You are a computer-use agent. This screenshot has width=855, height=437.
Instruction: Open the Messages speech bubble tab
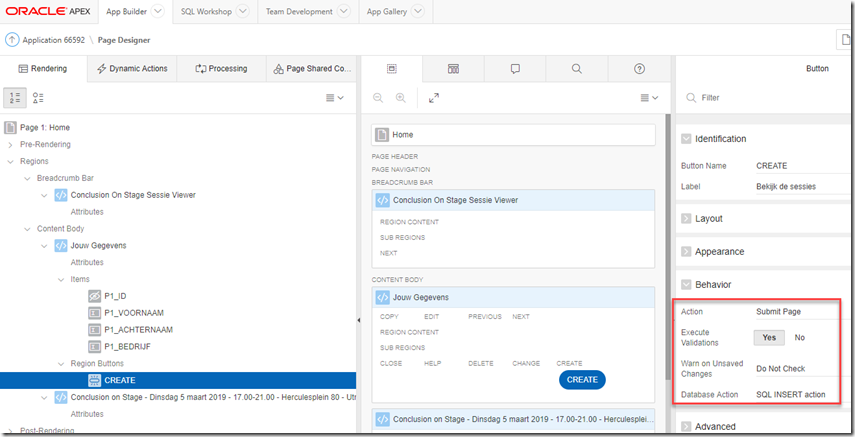(x=515, y=69)
